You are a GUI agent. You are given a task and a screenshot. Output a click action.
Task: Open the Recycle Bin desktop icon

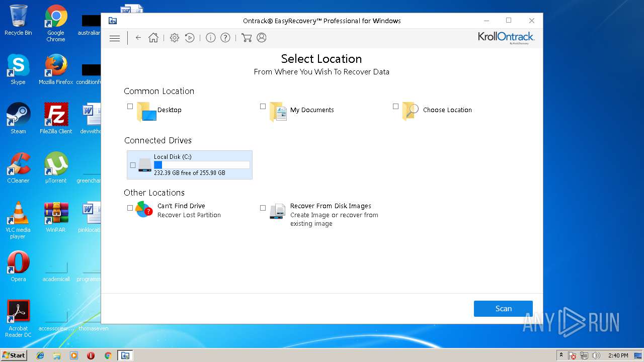click(x=18, y=20)
